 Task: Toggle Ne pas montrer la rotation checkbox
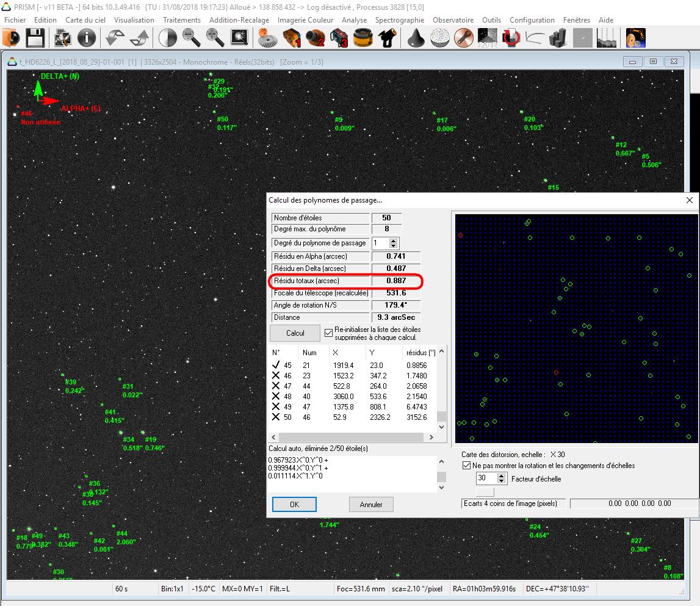[467, 466]
